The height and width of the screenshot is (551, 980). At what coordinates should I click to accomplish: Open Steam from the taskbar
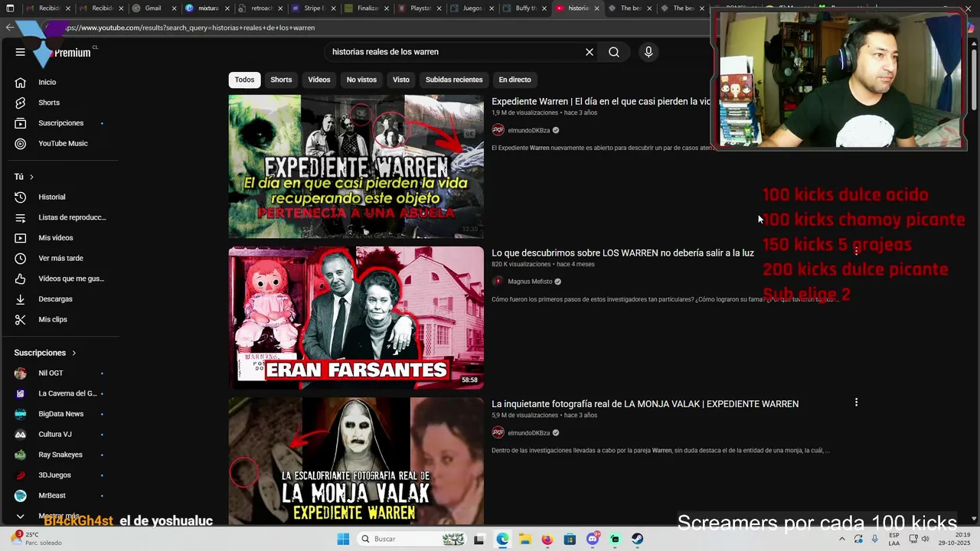click(x=637, y=539)
